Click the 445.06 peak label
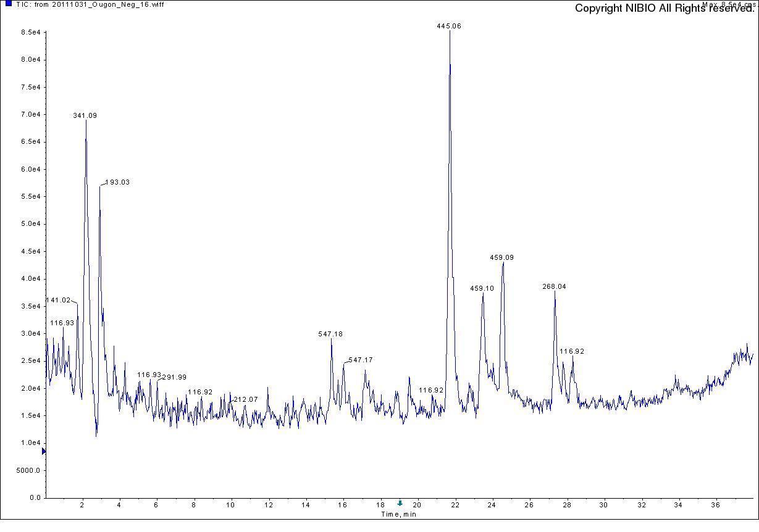 449,27
